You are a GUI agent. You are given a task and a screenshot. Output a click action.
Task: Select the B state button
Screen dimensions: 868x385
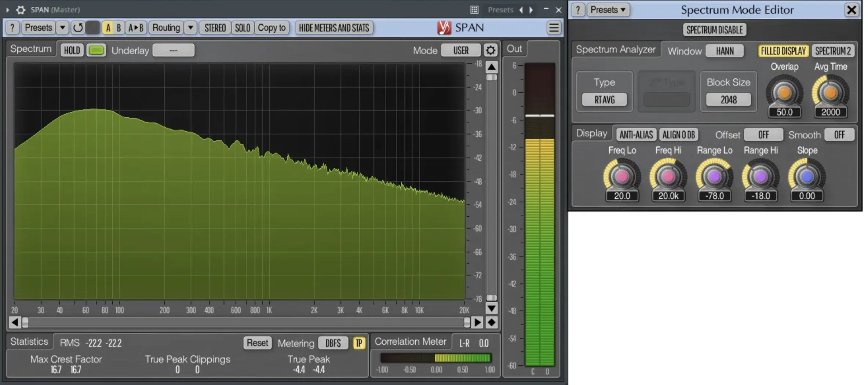(119, 28)
